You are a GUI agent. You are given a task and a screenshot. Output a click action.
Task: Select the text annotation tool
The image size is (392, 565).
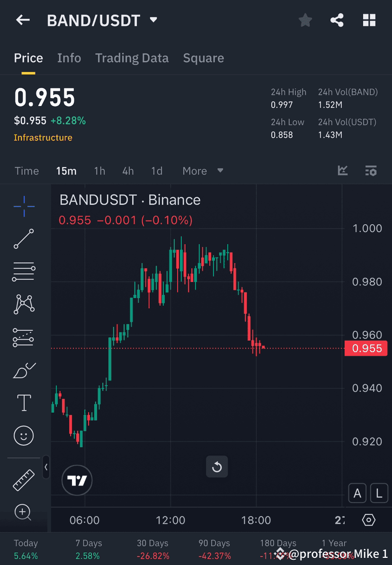(x=22, y=403)
